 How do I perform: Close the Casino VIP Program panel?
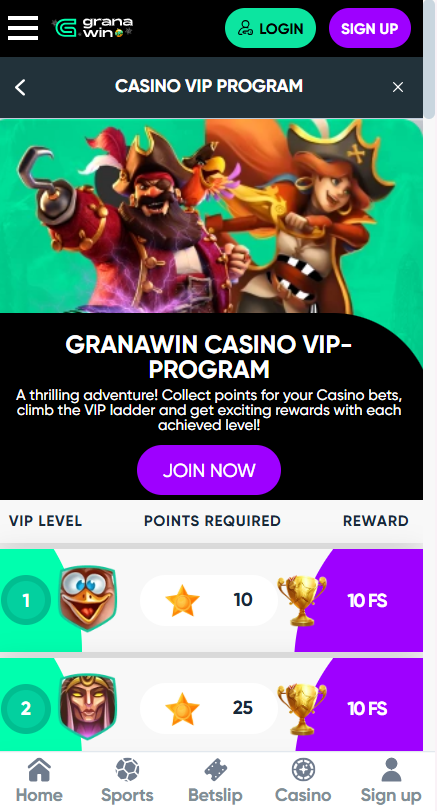[x=398, y=87]
